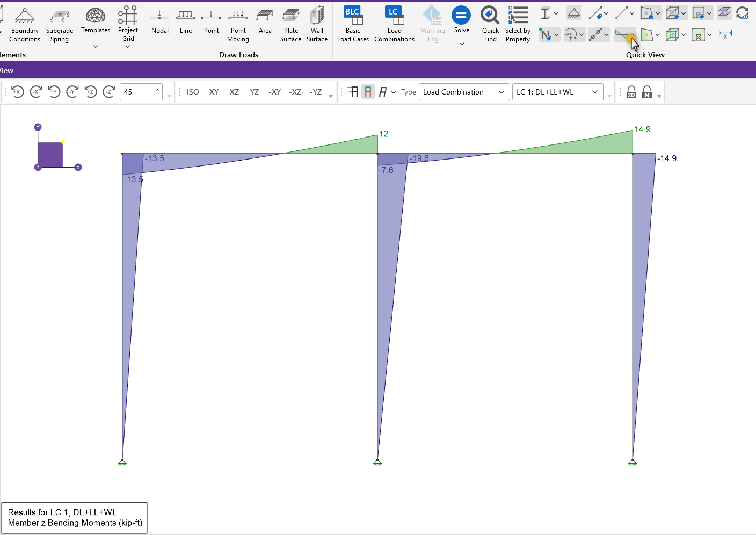Expand the Solve dropdown chevron
Image resolution: width=756 pixels, height=535 pixels.
pos(462,44)
